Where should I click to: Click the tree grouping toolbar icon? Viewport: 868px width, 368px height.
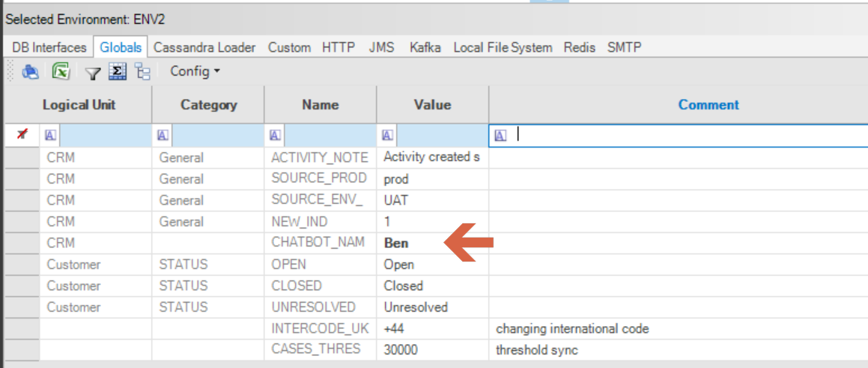(142, 72)
